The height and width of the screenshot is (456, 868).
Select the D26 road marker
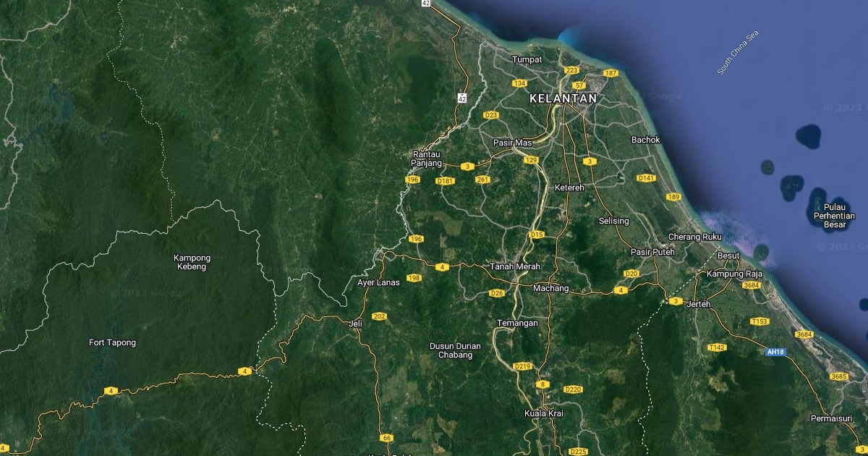click(x=497, y=293)
